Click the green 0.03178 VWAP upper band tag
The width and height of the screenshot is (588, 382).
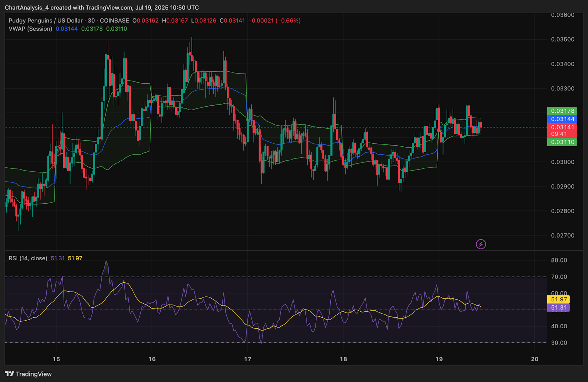click(562, 111)
